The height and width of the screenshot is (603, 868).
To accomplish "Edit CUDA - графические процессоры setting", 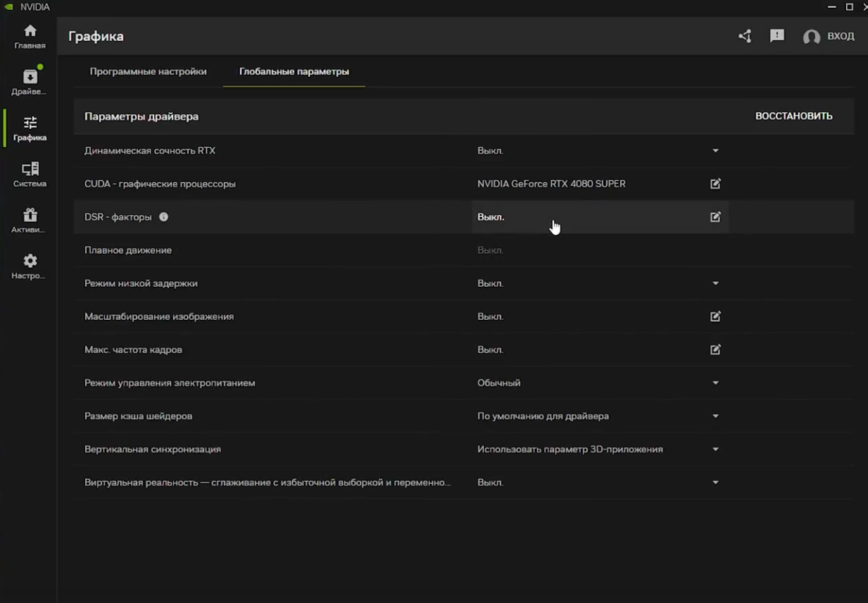I will pyautogui.click(x=715, y=184).
